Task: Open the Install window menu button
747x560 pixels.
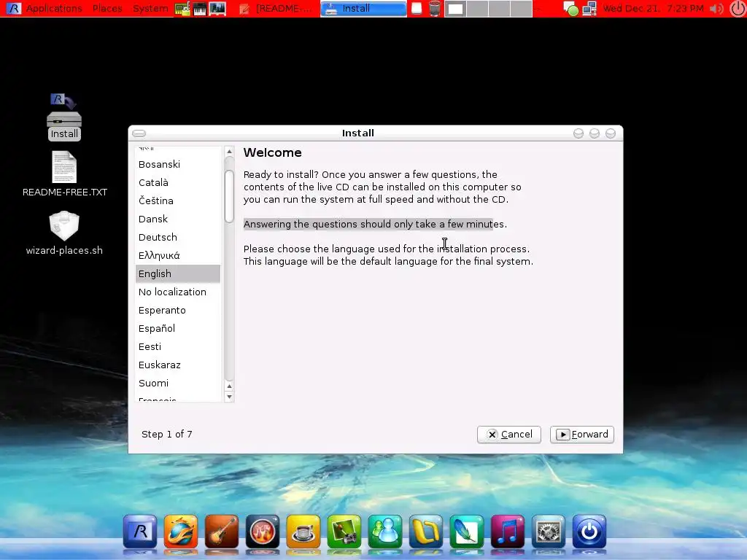Action: [139, 133]
